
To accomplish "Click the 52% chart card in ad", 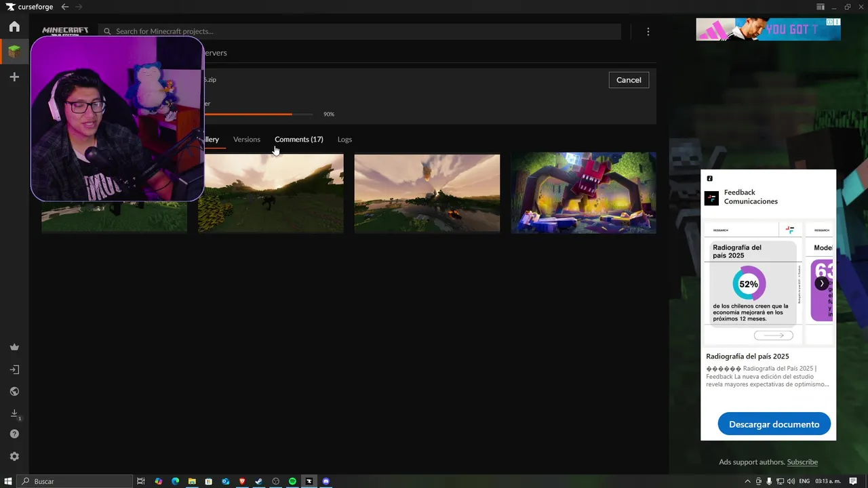I will click(x=753, y=283).
